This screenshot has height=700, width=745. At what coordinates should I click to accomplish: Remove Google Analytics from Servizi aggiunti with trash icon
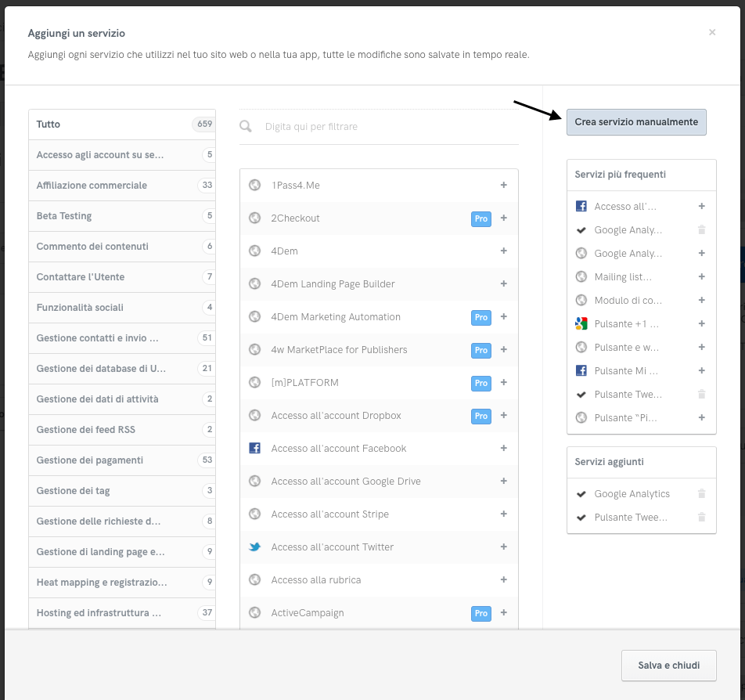(701, 494)
